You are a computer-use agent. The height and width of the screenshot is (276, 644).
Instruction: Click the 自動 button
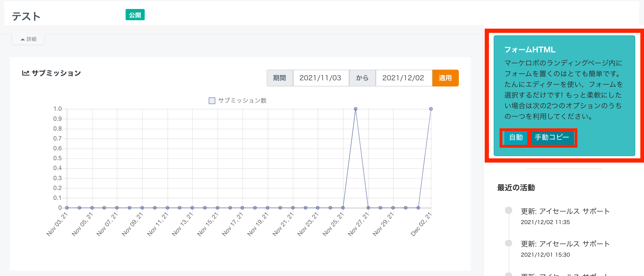click(x=516, y=138)
